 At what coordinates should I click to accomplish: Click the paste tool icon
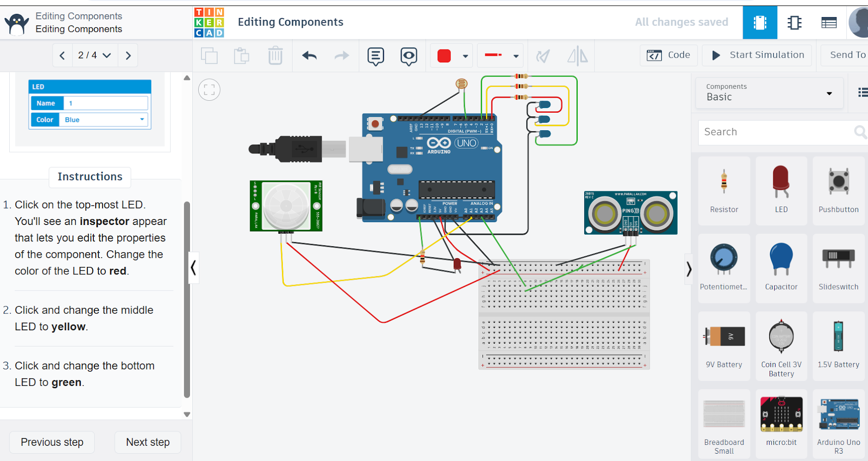pyautogui.click(x=241, y=56)
